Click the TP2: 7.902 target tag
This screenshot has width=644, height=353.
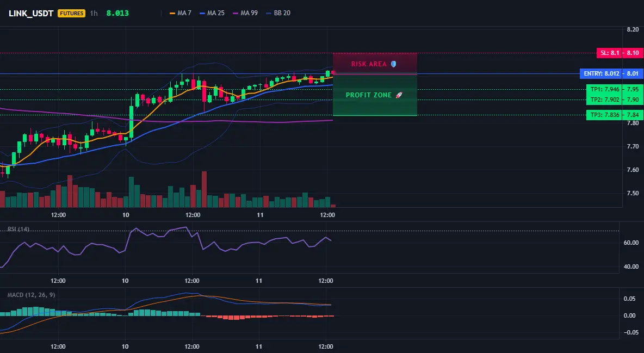pos(604,100)
